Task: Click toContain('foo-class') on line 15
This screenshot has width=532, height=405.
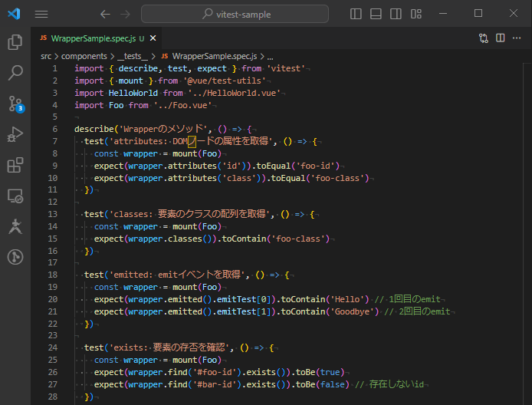Action: click(x=275, y=239)
